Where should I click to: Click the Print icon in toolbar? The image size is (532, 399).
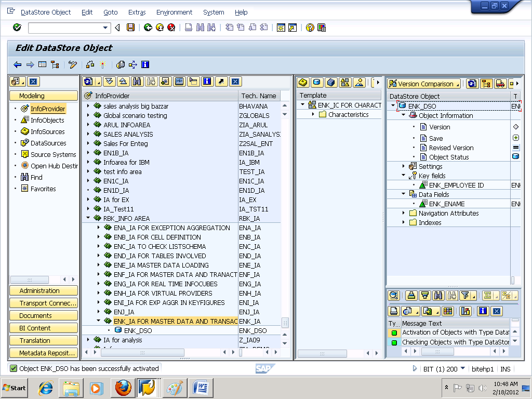(189, 28)
